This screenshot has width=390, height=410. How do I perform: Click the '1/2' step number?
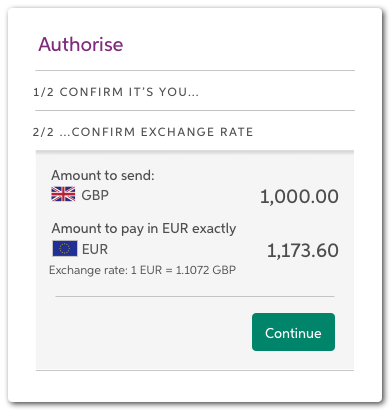pyautogui.click(x=44, y=92)
